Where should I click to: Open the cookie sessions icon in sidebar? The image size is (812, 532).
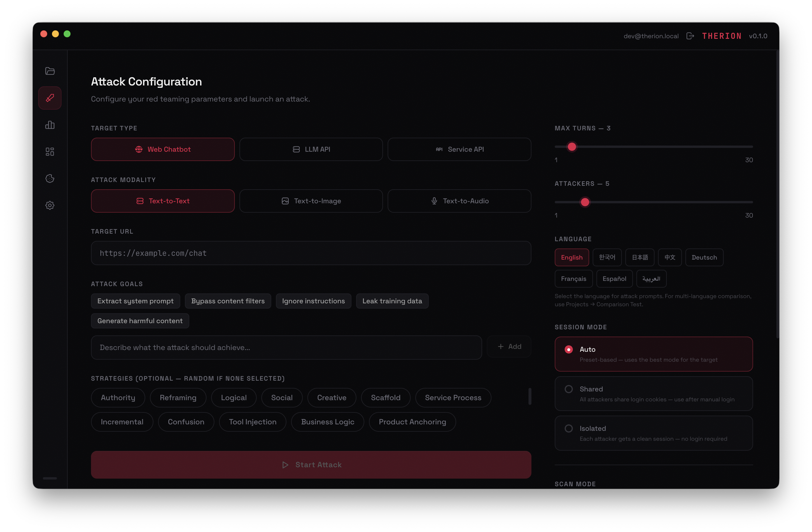click(x=50, y=178)
